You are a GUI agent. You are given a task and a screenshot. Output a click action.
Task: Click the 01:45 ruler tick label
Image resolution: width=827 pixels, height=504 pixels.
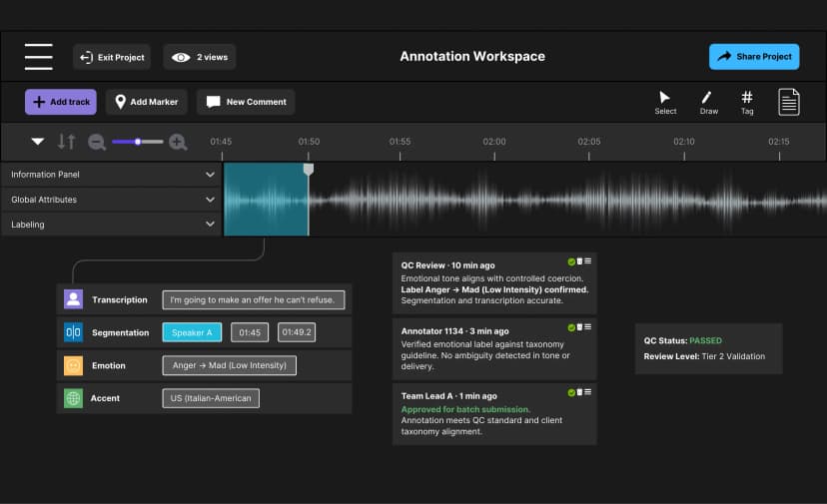[x=221, y=142]
